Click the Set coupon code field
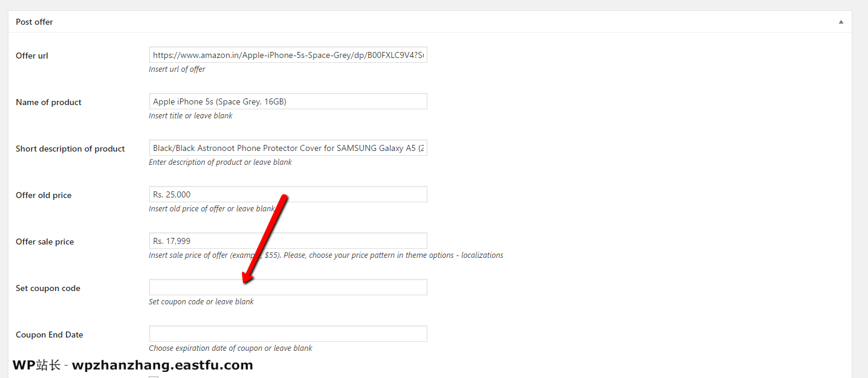868x378 pixels. coord(288,287)
